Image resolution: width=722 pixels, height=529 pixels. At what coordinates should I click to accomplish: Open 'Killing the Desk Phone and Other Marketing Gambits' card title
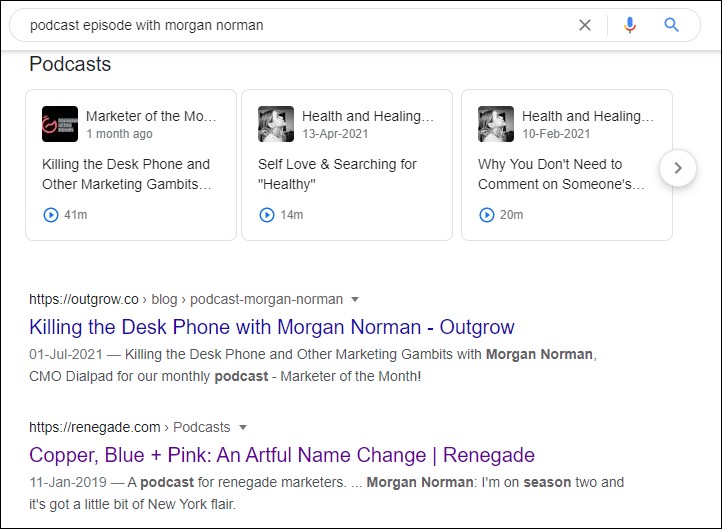point(127,174)
